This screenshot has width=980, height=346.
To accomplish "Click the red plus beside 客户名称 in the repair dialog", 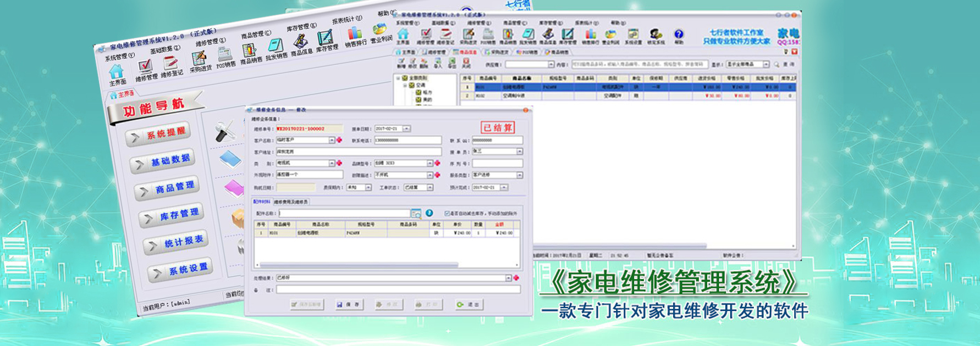I will point(339,140).
